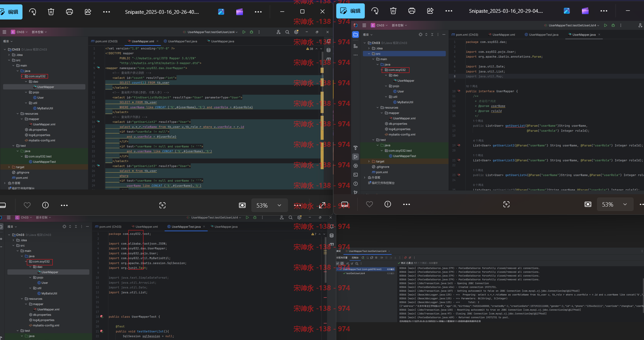Open visual search scan icon in left window
The width and height of the screenshot is (644, 340).
pyautogui.click(x=162, y=205)
